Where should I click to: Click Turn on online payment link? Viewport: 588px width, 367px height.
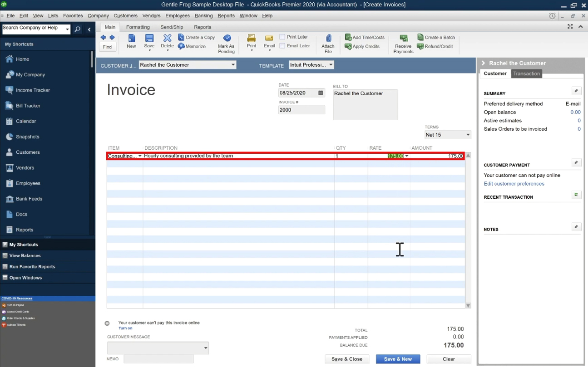[125, 328]
